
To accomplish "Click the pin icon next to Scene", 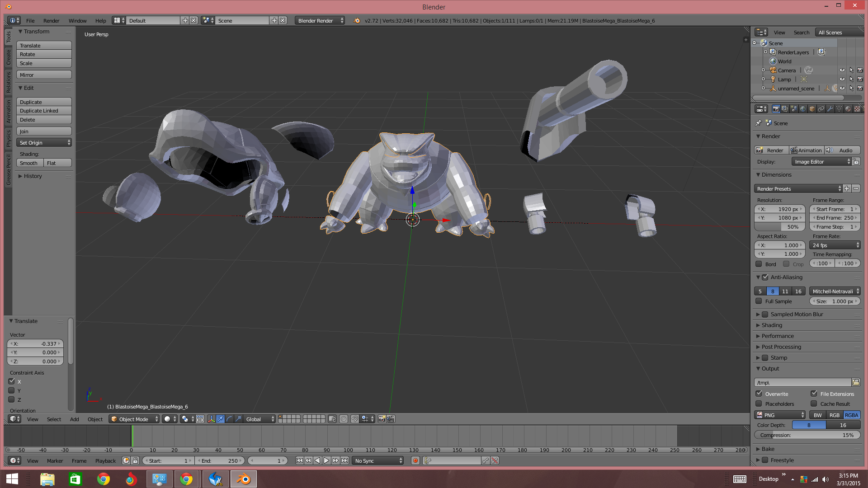I will (x=759, y=123).
